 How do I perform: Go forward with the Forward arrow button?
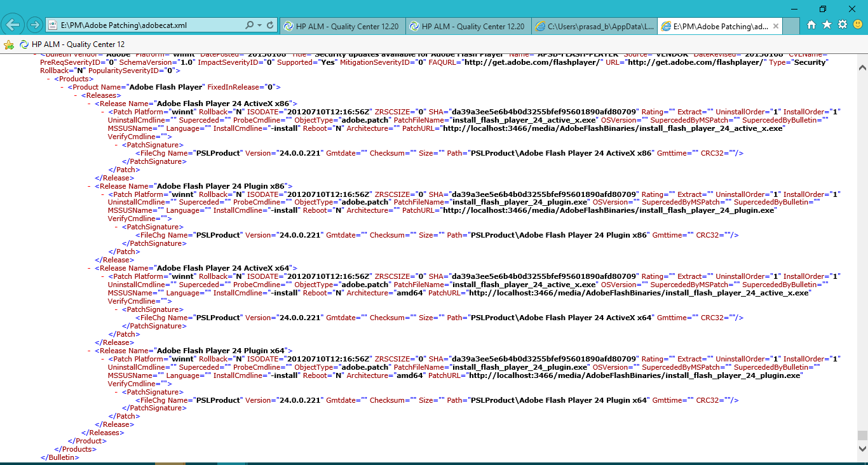(x=35, y=25)
